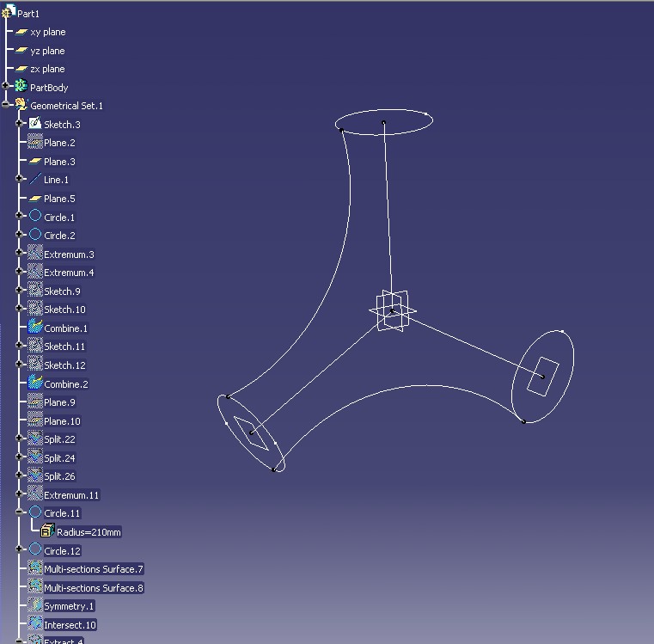
Task: Click the Sketch.9 icon
Action: (35, 290)
